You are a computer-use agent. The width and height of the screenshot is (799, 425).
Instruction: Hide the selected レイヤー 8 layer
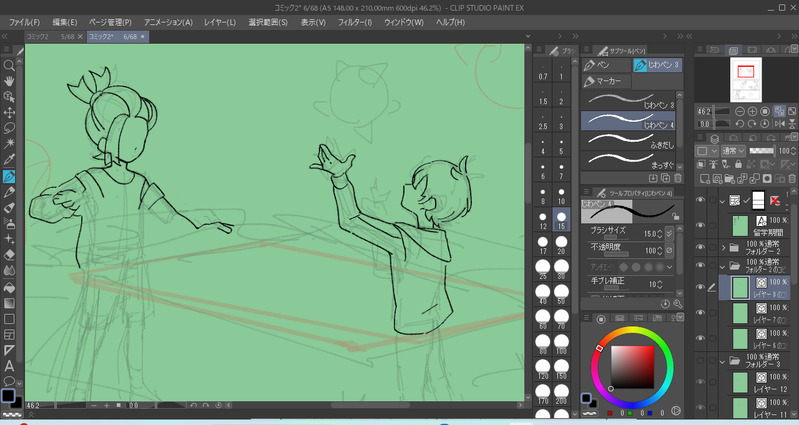(701, 287)
